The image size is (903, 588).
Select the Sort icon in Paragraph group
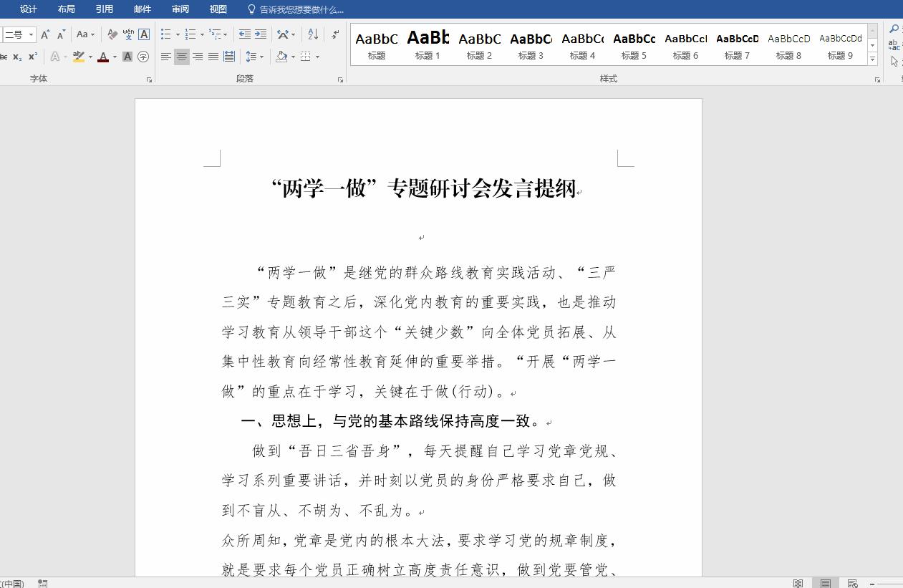point(313,34)
